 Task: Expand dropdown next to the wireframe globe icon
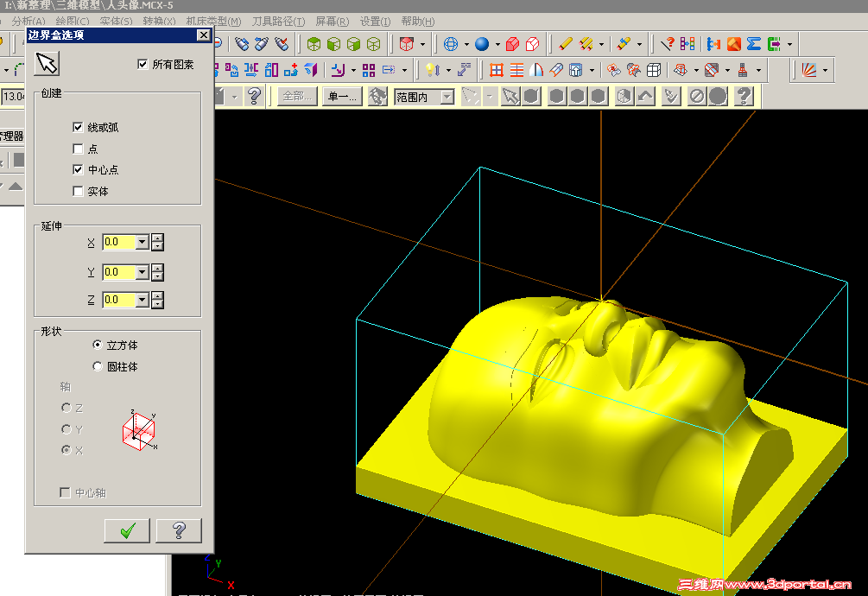466,44
